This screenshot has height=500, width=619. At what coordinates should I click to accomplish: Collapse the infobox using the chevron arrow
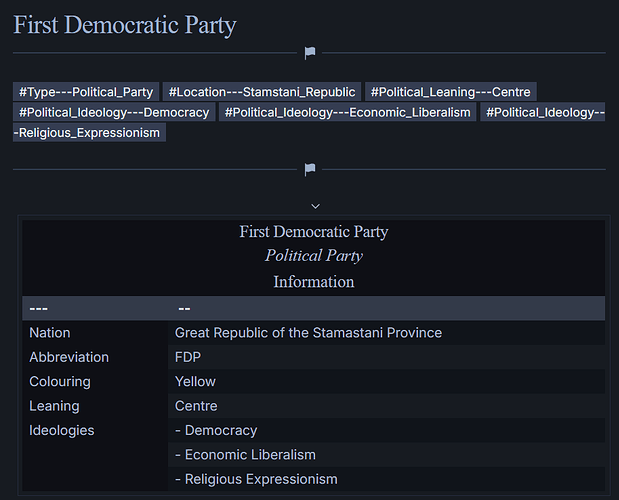click(315, 206)
